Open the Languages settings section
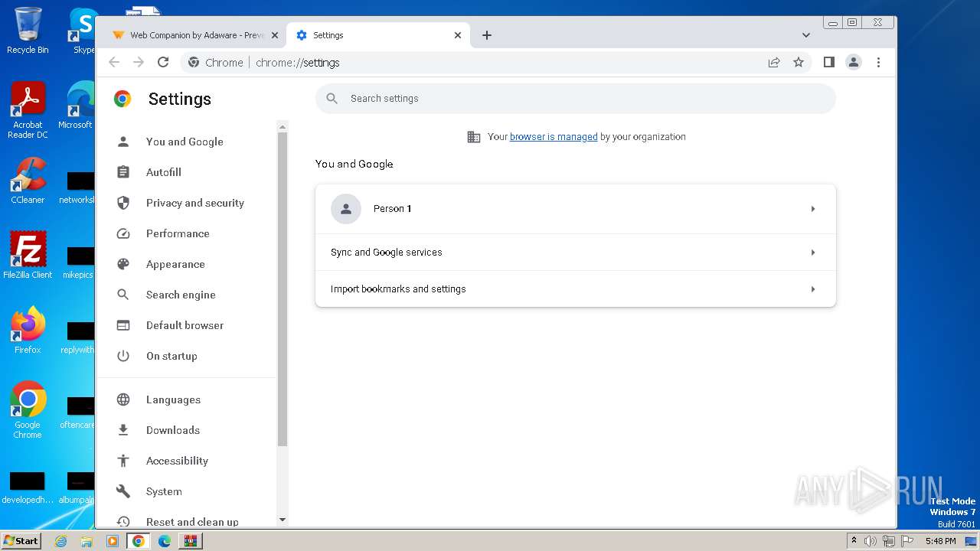This screenshot has width=980, height=551. click(x=173, y=399)
